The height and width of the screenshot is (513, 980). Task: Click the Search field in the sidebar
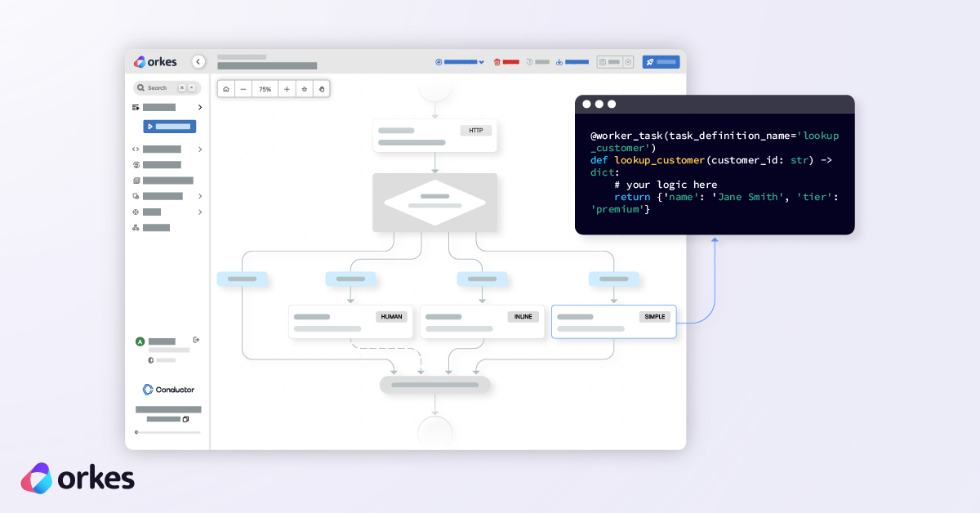(x=167, y=87)
